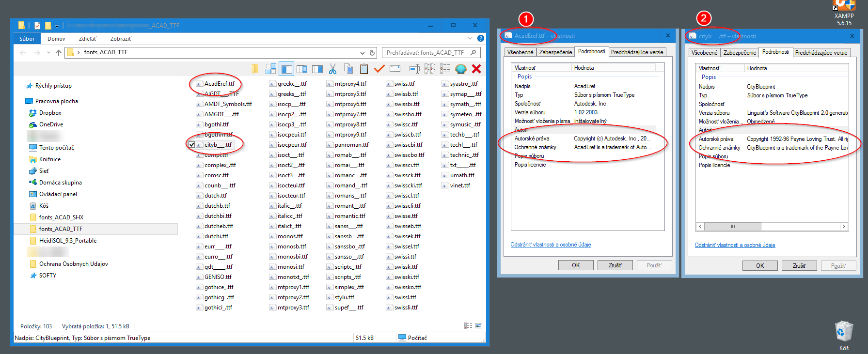Switch to large thumbnails view in status bar
Viewport: 868px width, 354px height.
(x=479, y=326)
